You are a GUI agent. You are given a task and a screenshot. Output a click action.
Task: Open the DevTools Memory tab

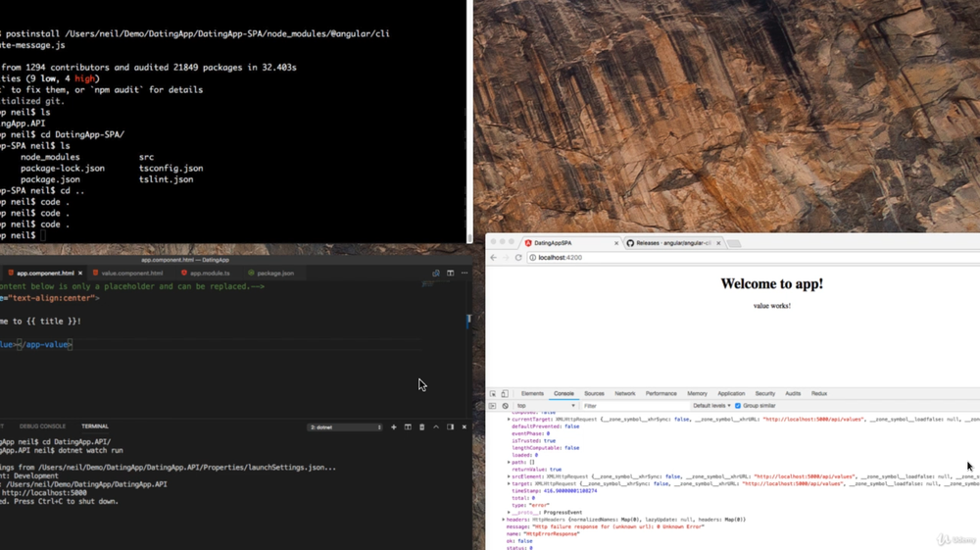(x=697, y=394)
